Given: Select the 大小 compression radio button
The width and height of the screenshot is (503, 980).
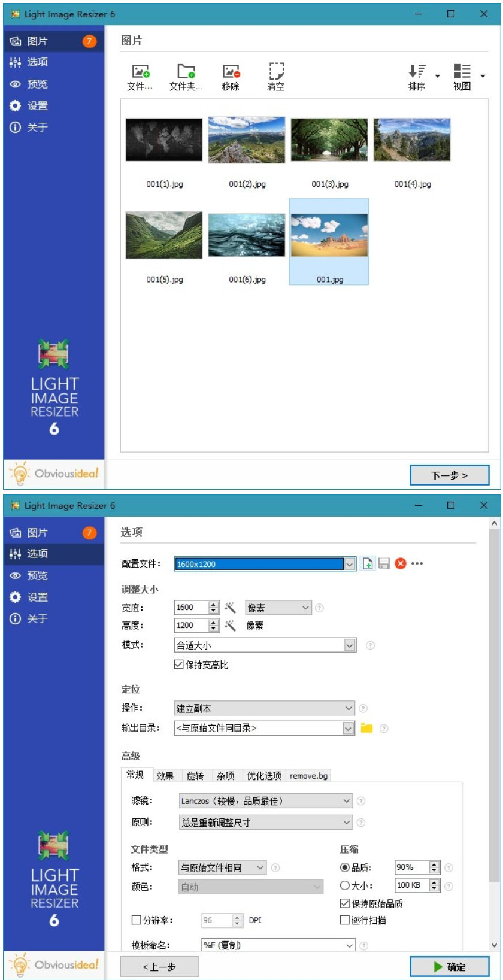Looking at the screenshot, I should point(345,885).
